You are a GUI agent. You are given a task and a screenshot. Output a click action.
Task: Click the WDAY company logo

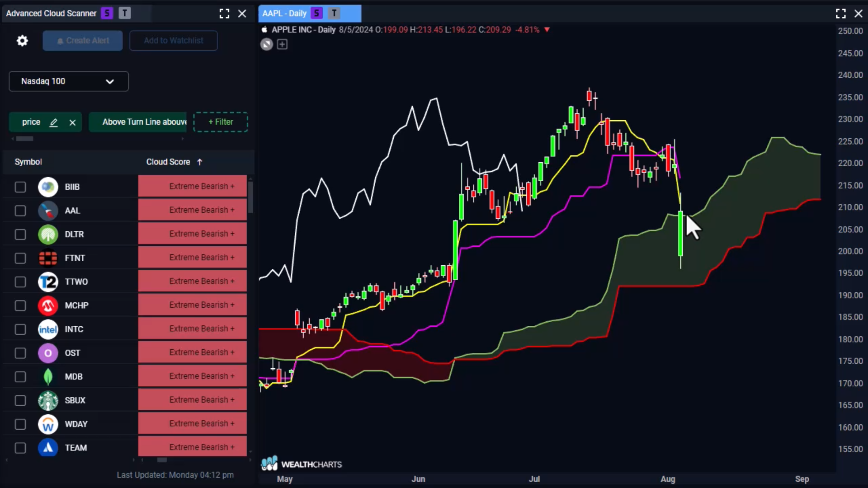click(48, 424)
